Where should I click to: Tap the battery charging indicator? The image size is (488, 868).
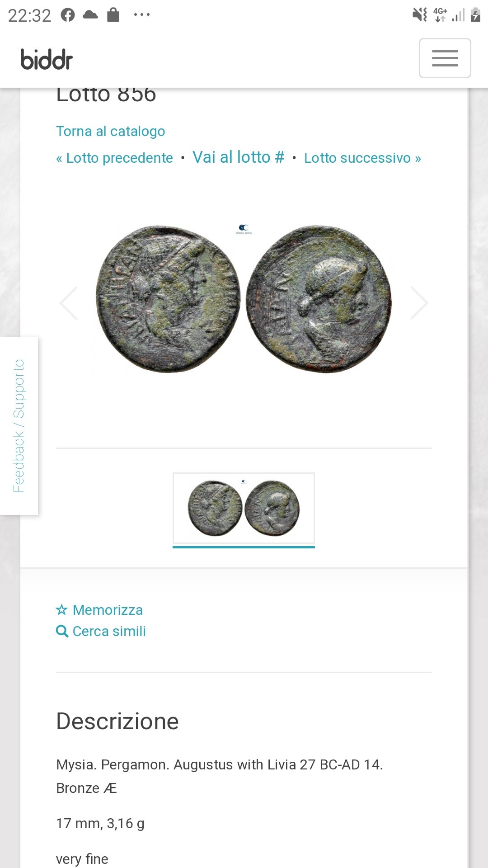pyautogui.click(x=475, y=15)
